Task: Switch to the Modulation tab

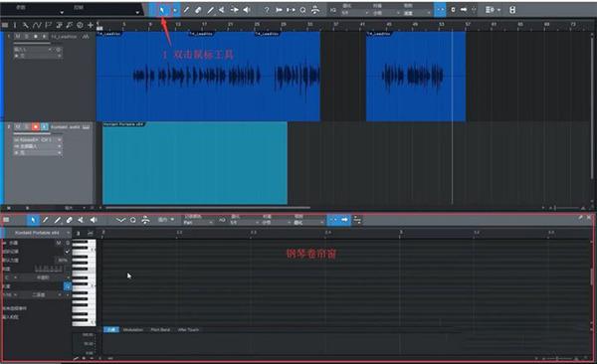Action: [133, 330]
